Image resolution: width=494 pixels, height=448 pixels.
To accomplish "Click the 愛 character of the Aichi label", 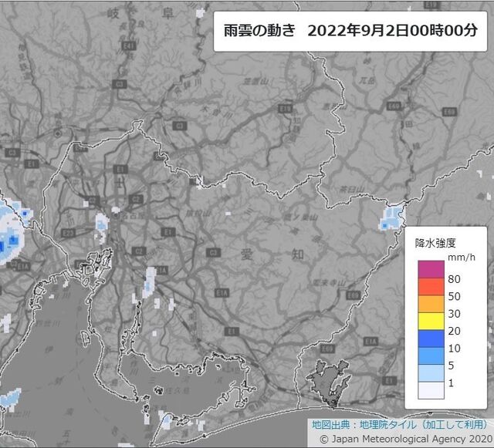I will coord(247,254).
